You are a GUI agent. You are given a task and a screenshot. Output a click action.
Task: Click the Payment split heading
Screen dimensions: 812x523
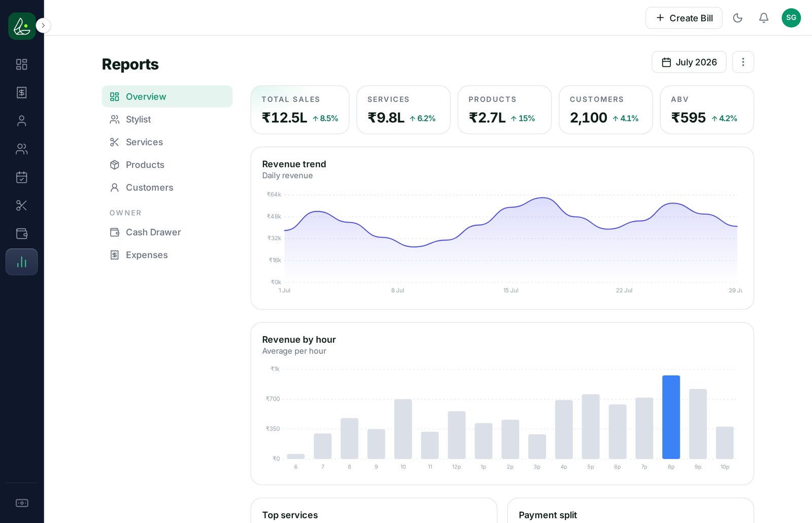(x=548, y=515)
